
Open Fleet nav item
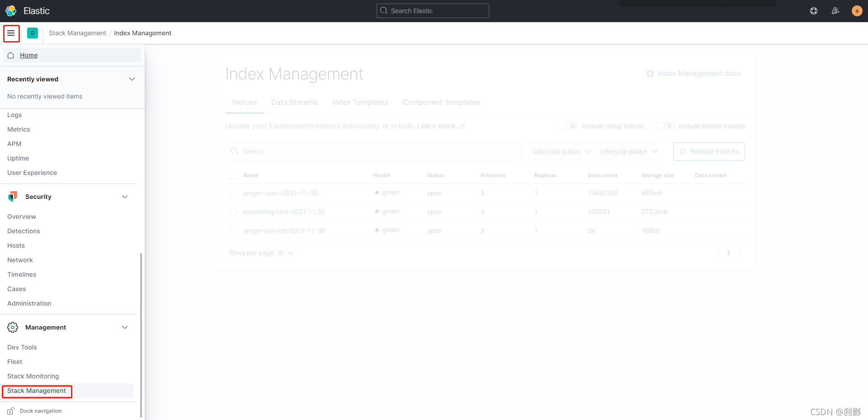14,362
